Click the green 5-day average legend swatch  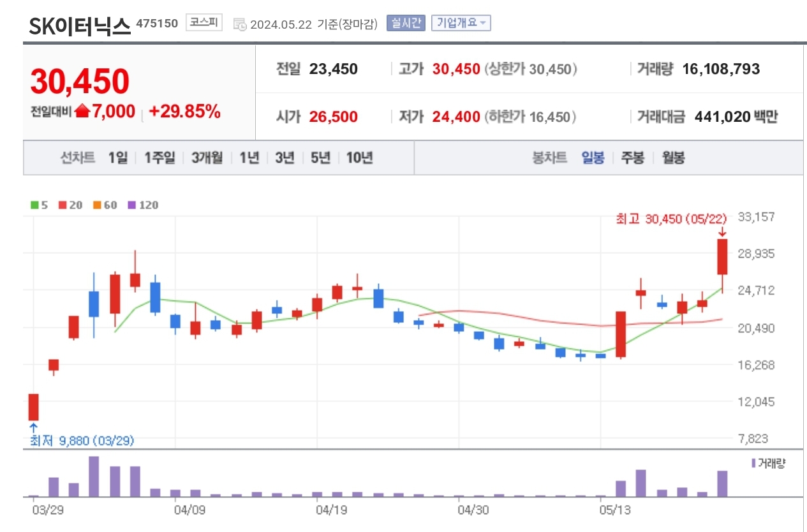34,205
